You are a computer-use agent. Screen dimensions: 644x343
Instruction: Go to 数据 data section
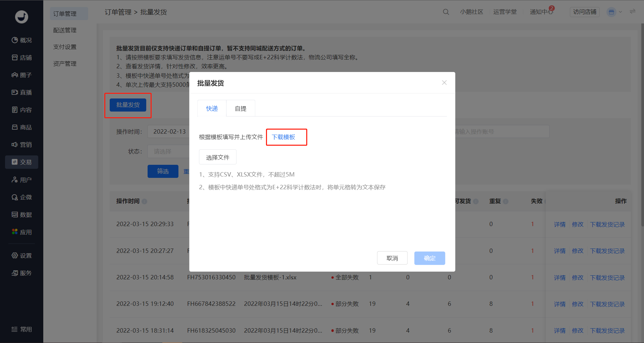click(x=21, y=215)
